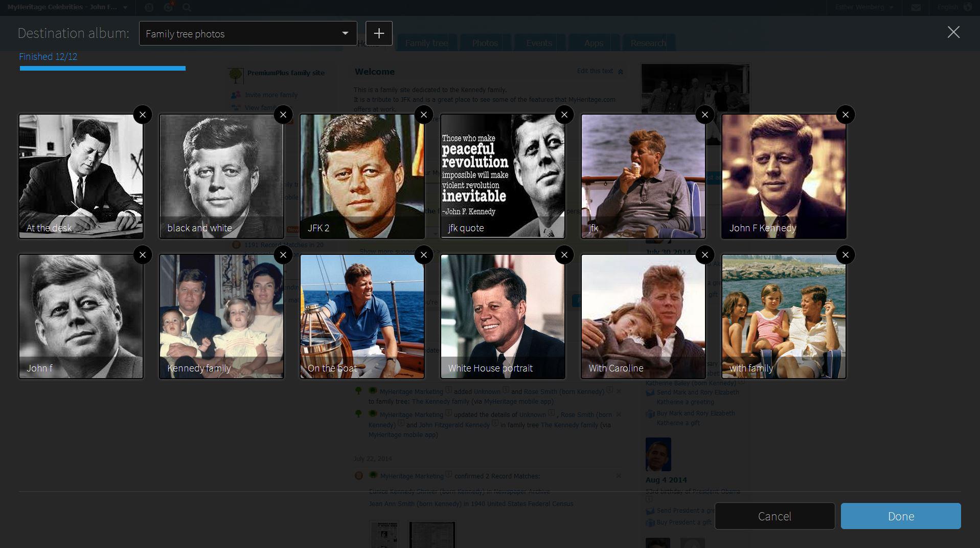The image size is (980, 548).
Task: Select the 'With Caroline' thumbnail
Action: tap(643, 316)
